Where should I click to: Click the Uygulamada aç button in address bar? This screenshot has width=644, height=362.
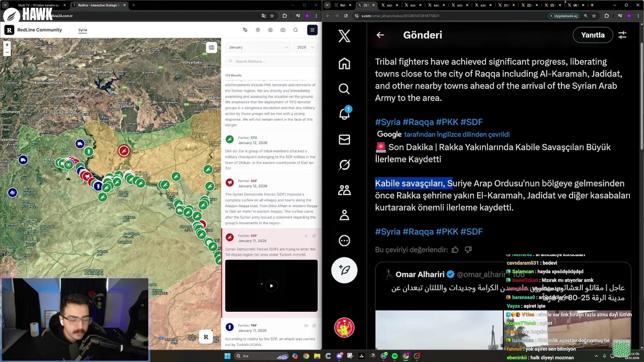[563, 16]
